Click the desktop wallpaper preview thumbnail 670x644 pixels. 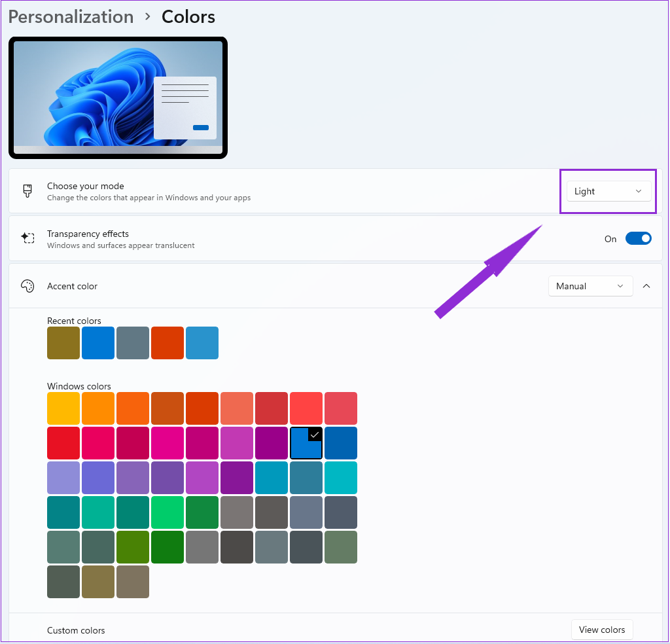coord(118,97)
